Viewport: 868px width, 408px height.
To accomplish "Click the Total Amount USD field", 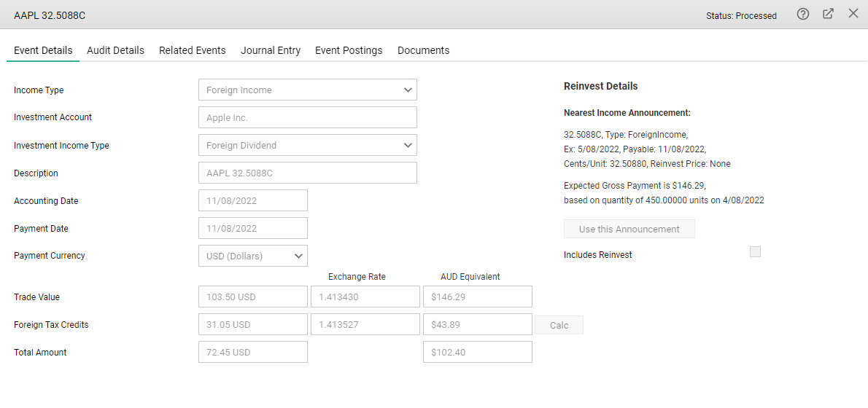I will (x=253, y=352).
